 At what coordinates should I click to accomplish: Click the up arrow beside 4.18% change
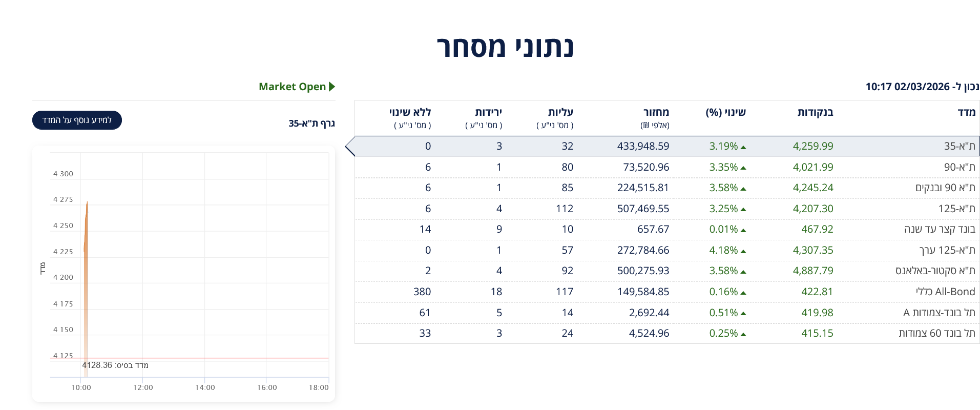(x=743, y=251)
